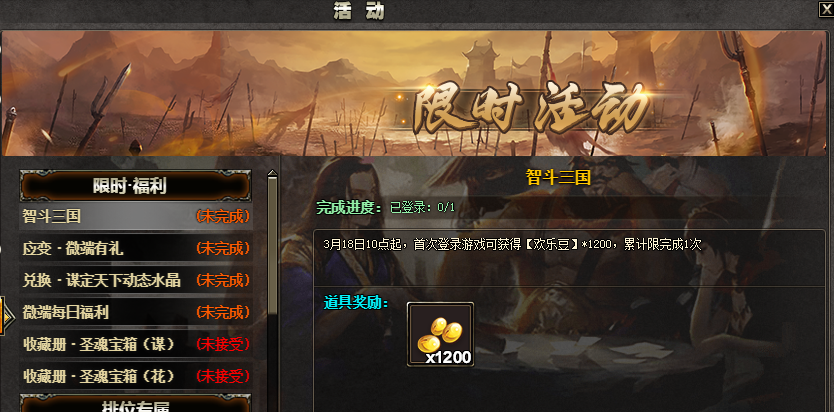Image resolution: width=834 pixels, height=412 pixels.
Task: Select 兑换·谋定天下动态水晶 entry
Action: pos(136,280)
